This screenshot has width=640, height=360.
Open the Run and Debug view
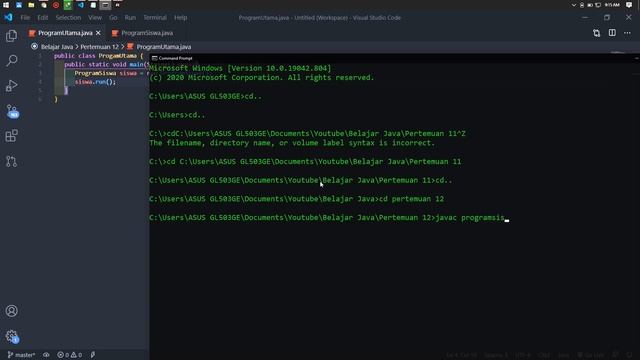coord(11,86)
